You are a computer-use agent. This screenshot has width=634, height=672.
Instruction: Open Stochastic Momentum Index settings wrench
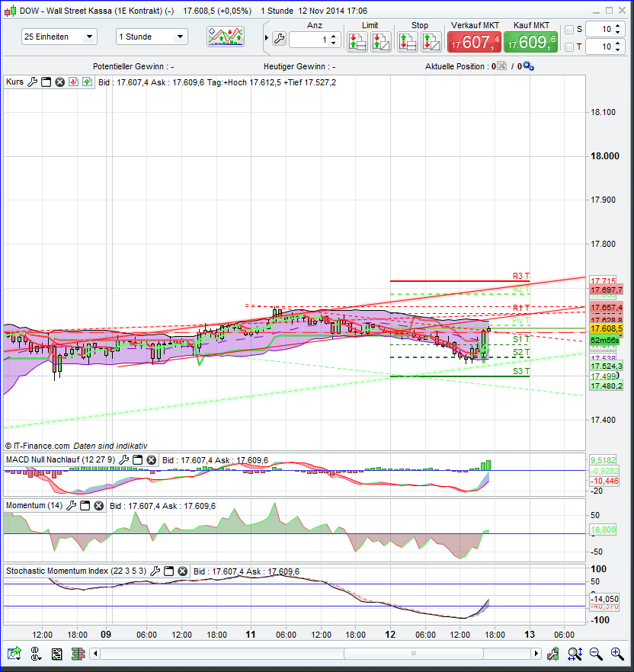pyautogui.click(x=157, y=571)
